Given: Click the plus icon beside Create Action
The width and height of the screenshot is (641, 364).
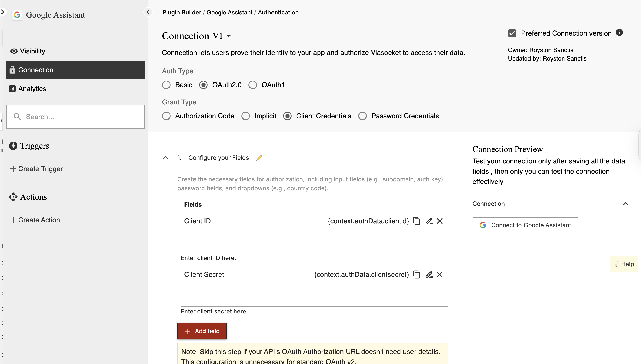Looking at the screenshot, I should coord(13,220).
